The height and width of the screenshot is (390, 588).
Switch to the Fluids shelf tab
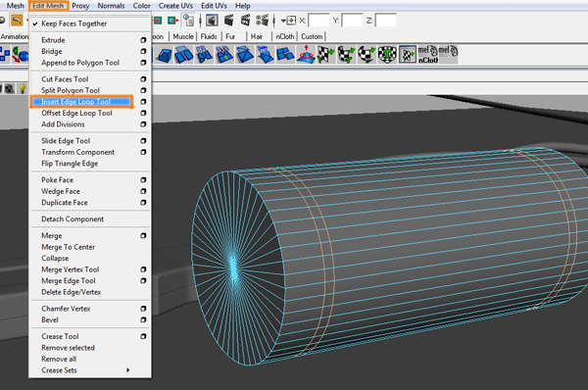pyautogui.click(x=209, y=36)
